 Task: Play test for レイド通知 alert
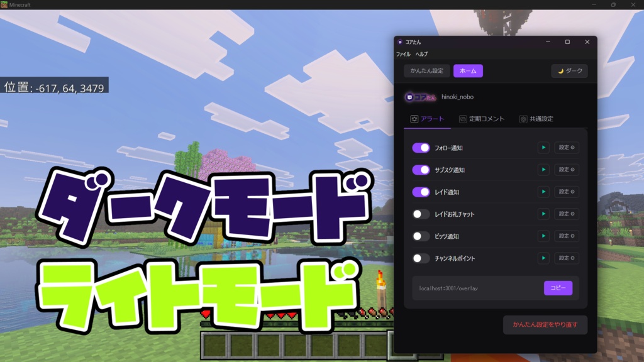tap(543, 192)
